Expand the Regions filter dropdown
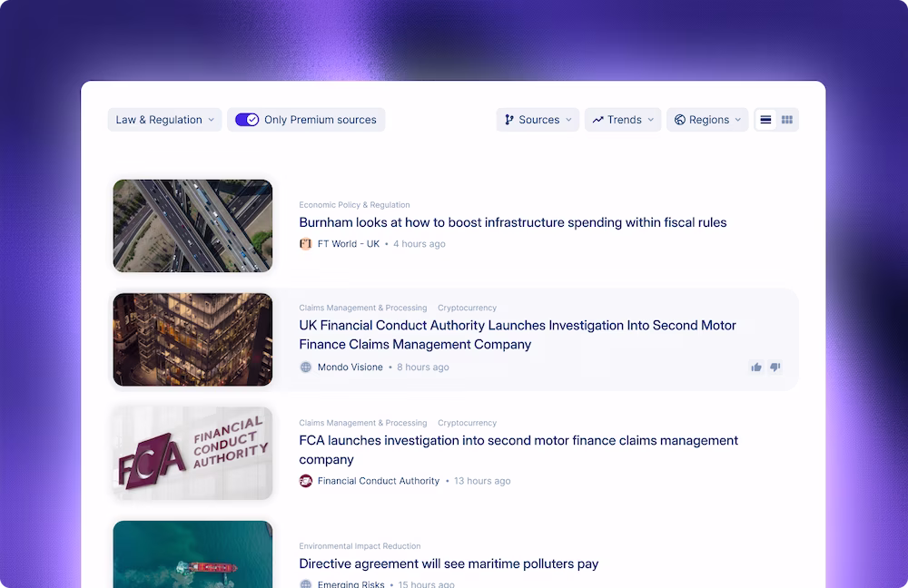This screenshot has width=908, height=588. pos(707,120)
